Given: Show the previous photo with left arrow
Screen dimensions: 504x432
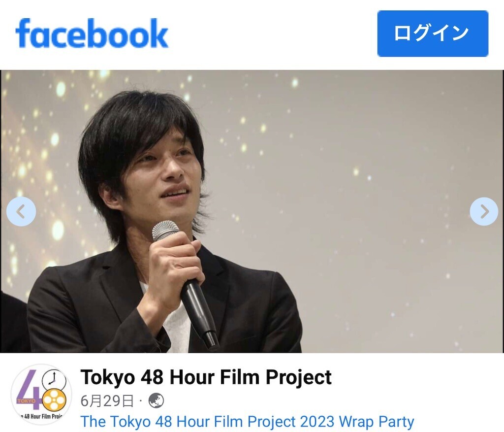Looking at the screenshot, I should [21, 211].
